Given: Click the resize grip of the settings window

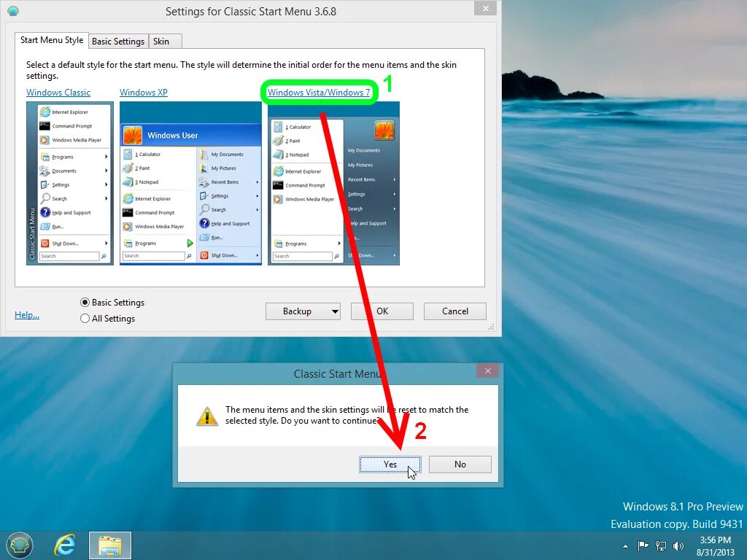Looking at the screenshot, I should pos(491,327).
